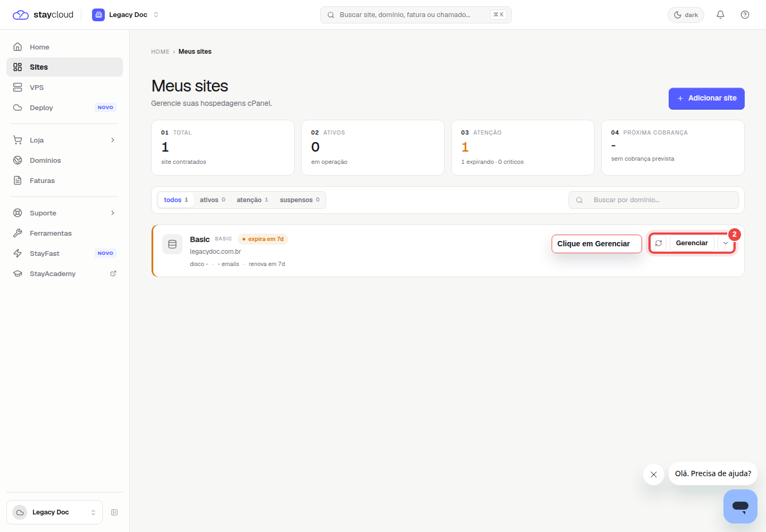
Task: Click the Sites grid icon
Action: click(18, 67)
